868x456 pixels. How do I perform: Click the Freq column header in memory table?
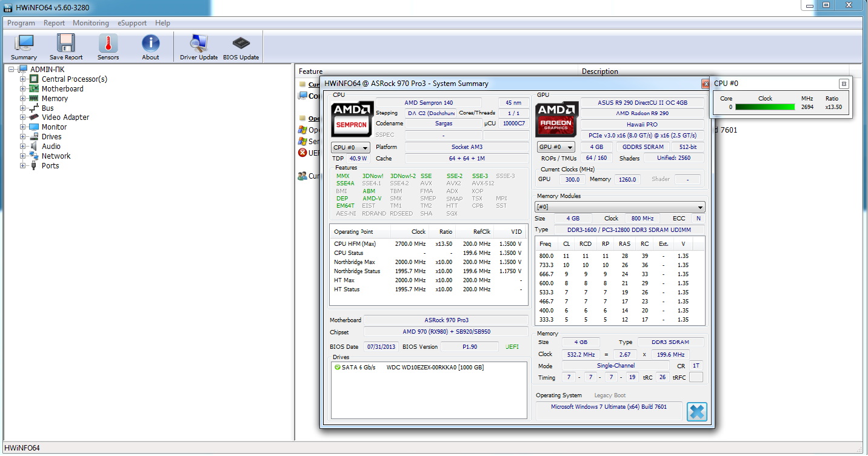click(546, 243)
